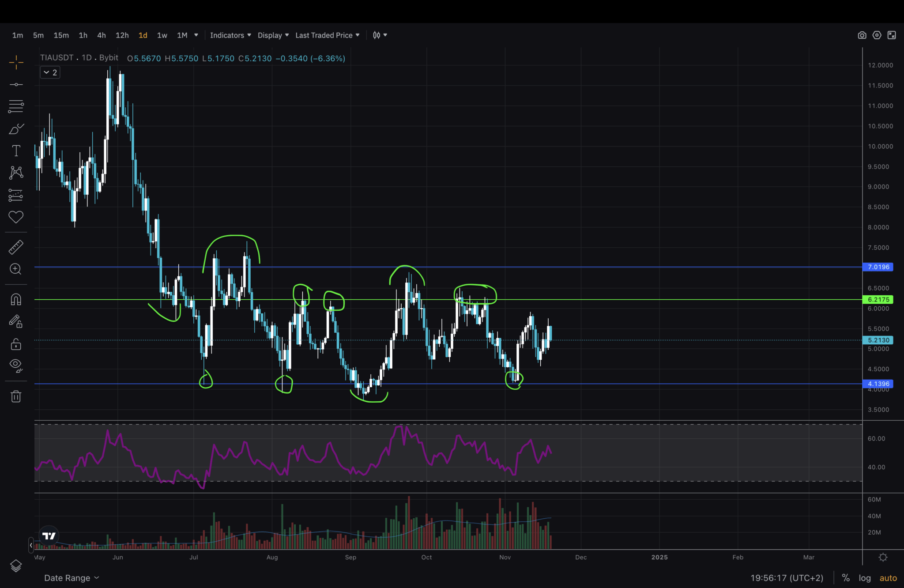Open chart settings hexagon gear icon
The height and width of the screenshot is (588, 904).
tap(877, 35)
